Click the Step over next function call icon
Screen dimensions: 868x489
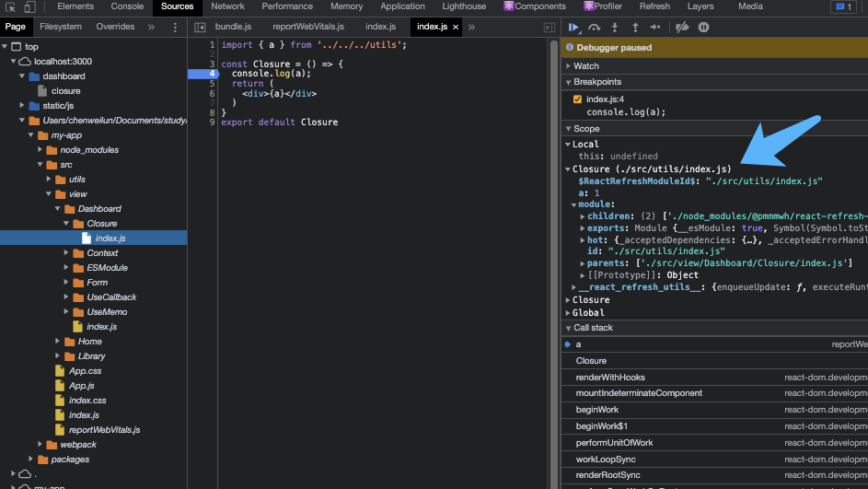595,28
